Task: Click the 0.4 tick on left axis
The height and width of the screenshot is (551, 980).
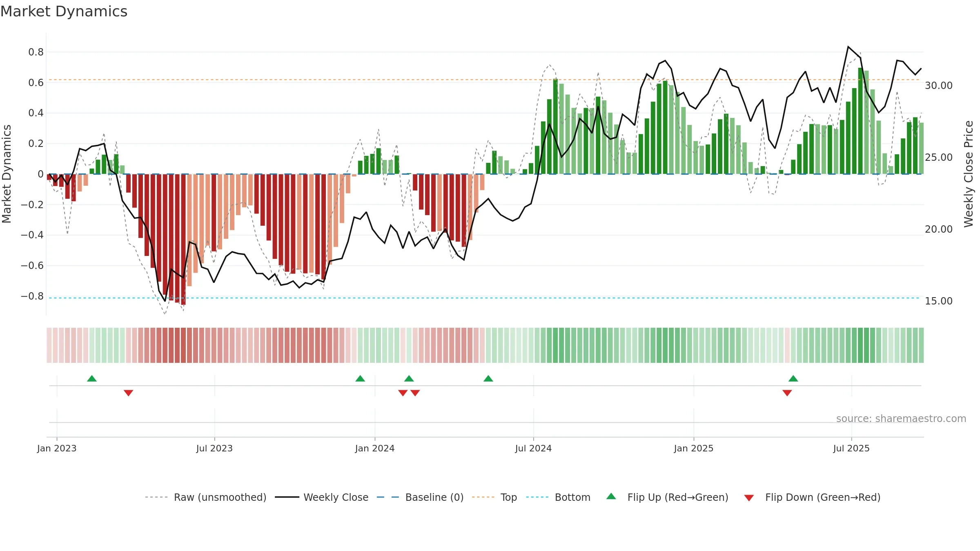Action: coord(36,113)
